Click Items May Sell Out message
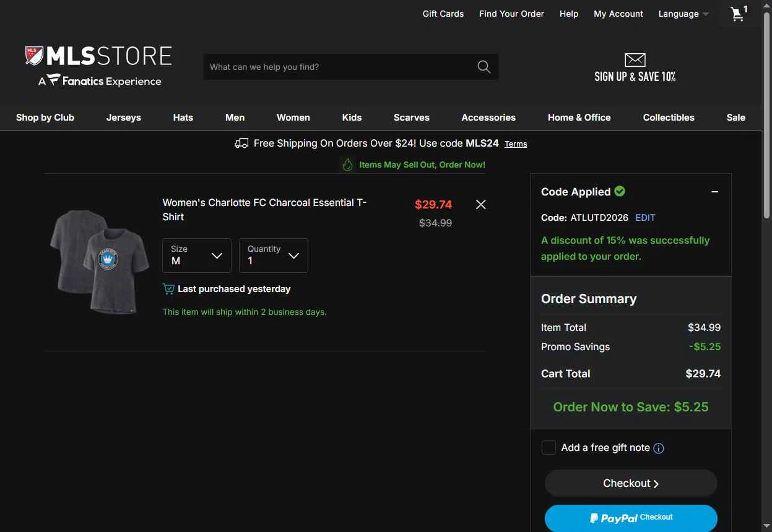The width and height of the screenshot is (772, 532). point(422,165)
